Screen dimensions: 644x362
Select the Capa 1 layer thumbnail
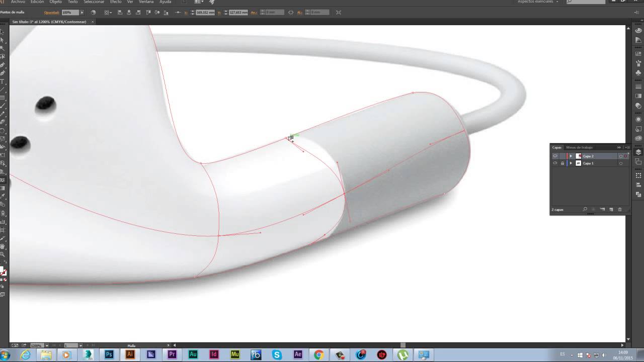(578, 163)
